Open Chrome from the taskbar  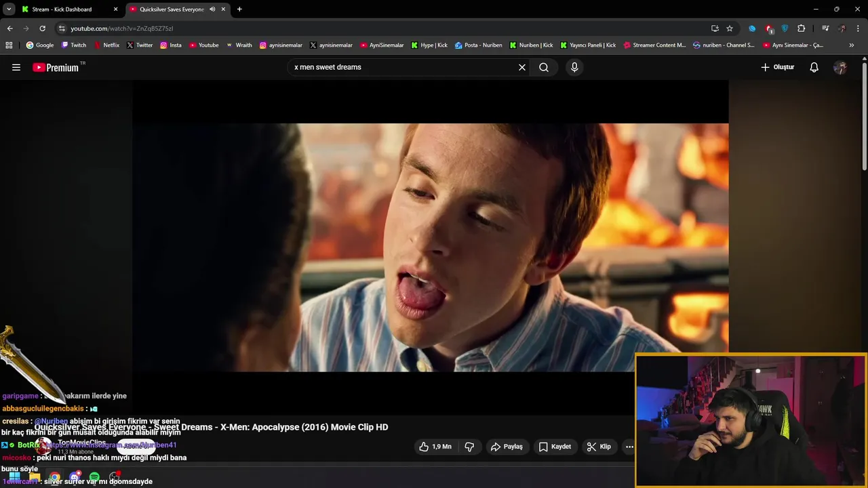click(x=54, y=477)
